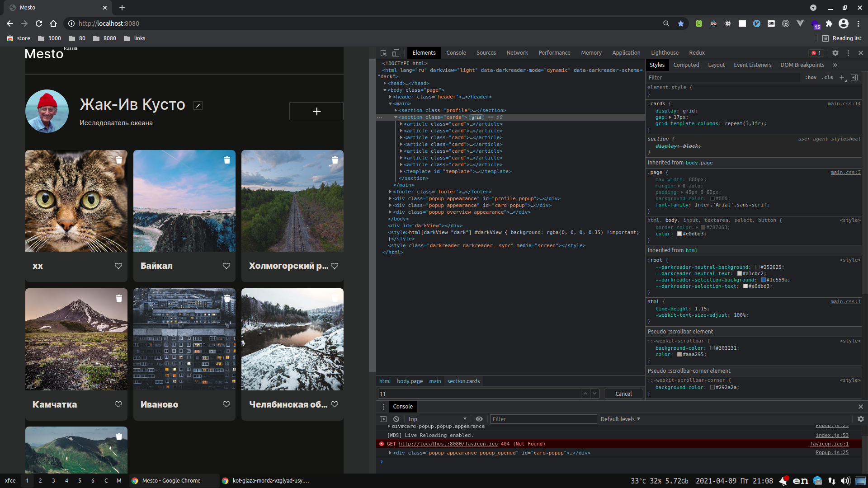Show more Styles pane tabs

pyautogui.click(x=835, y=65)
